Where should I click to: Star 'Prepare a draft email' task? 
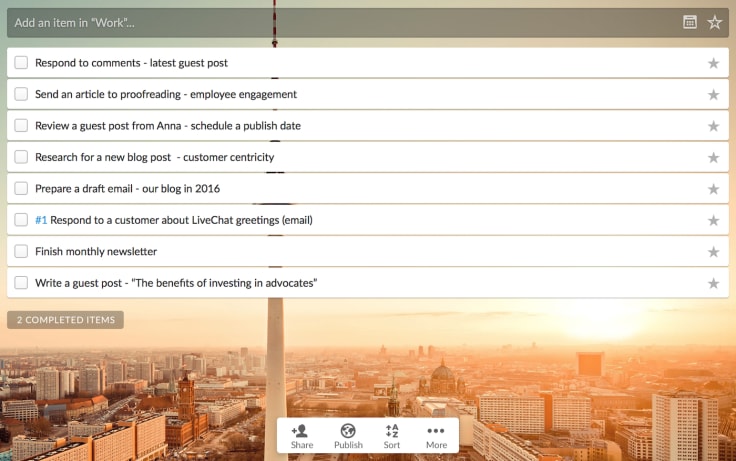pyautogui.click(x=713, y=189)
